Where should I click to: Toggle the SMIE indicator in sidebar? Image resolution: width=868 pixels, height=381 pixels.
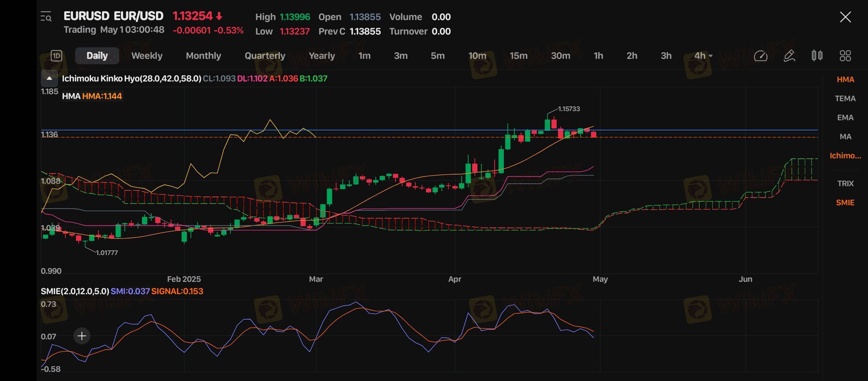click(x=845, y=202)
